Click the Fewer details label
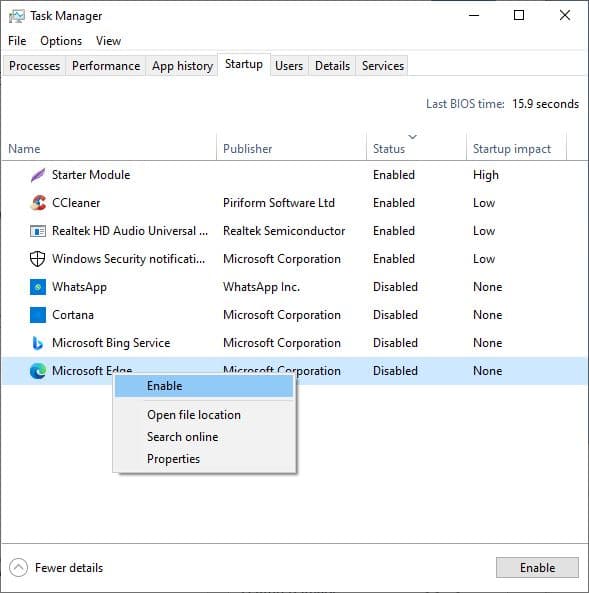Screen dimensions: 589x593 (69, 568)
